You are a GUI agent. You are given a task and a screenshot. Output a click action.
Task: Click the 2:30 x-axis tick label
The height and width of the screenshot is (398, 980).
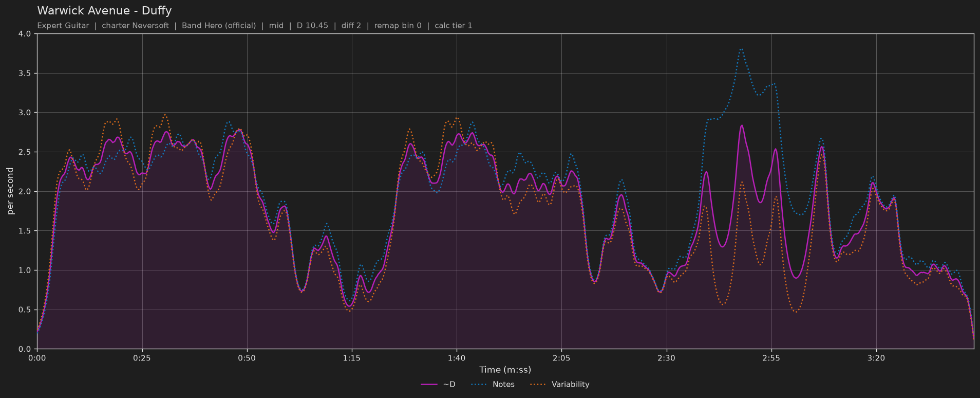[x=666, y=358]
